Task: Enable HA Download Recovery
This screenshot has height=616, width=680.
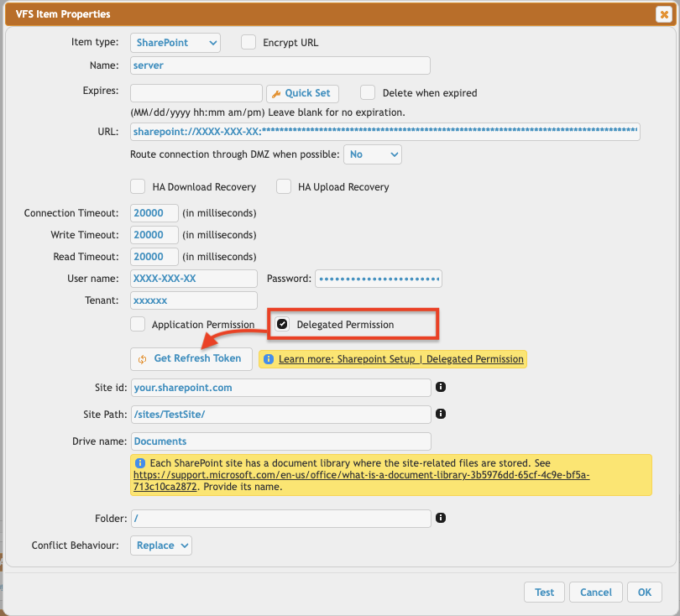Action: (138, 187)
